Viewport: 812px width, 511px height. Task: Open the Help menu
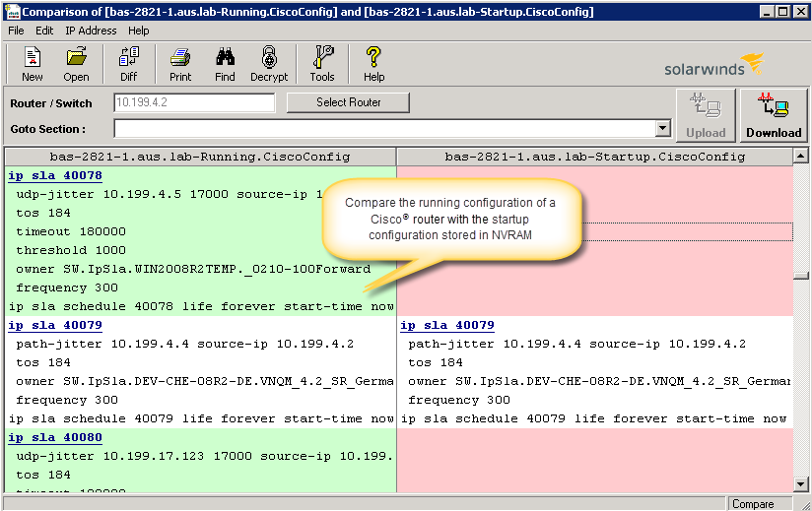[x=139, y=31]
